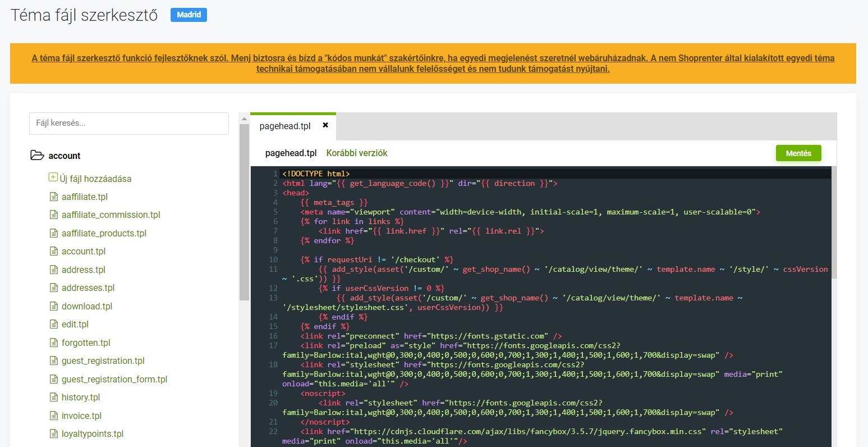
Task: Open aaffiliate_products.tpl file
Action: pos(104,233)
